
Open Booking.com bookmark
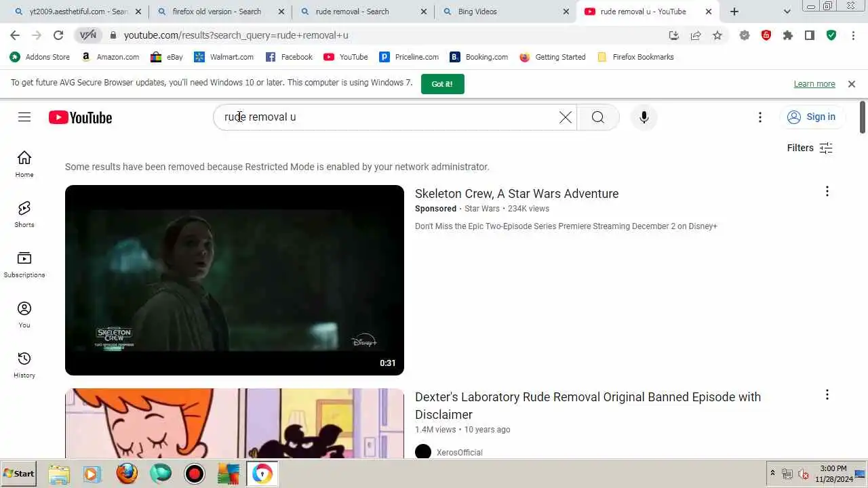[479, 57]
